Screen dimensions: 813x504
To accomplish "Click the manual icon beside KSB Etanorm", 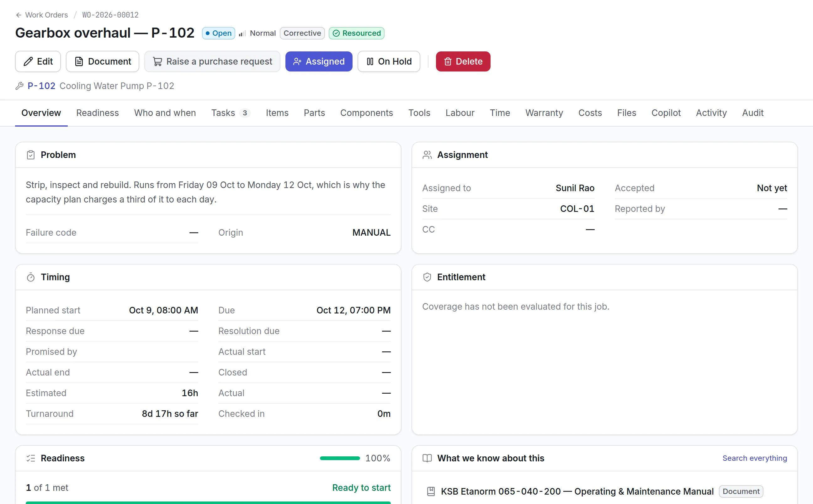I will pyautogui.click(x=431, y=491).
